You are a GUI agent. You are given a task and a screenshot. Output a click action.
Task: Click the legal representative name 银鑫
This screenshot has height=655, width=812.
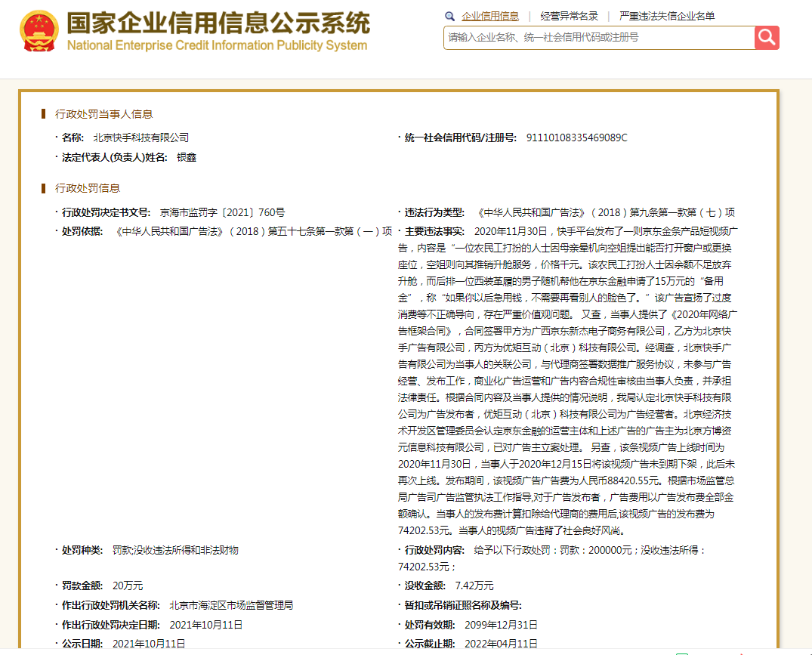tap(187, 157)
